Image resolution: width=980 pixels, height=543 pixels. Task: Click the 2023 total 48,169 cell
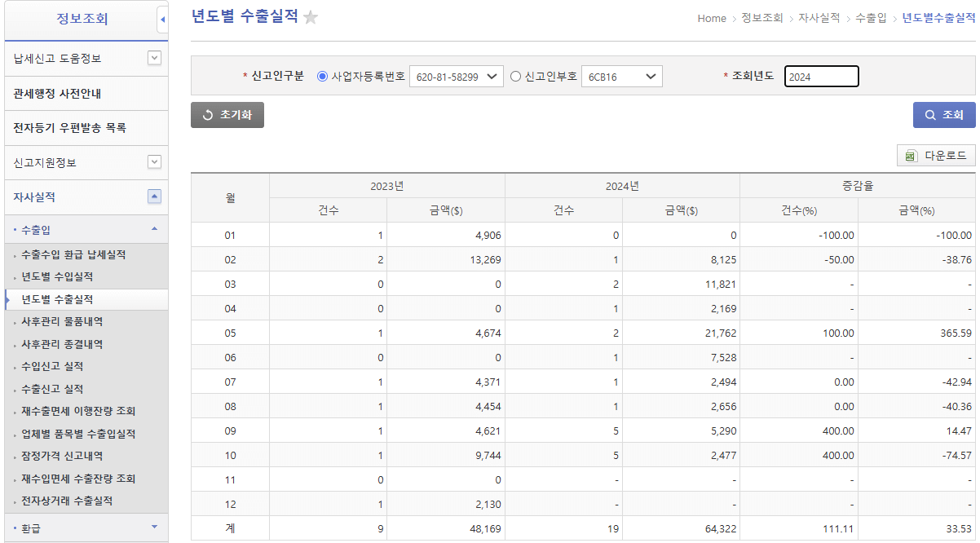446,528
